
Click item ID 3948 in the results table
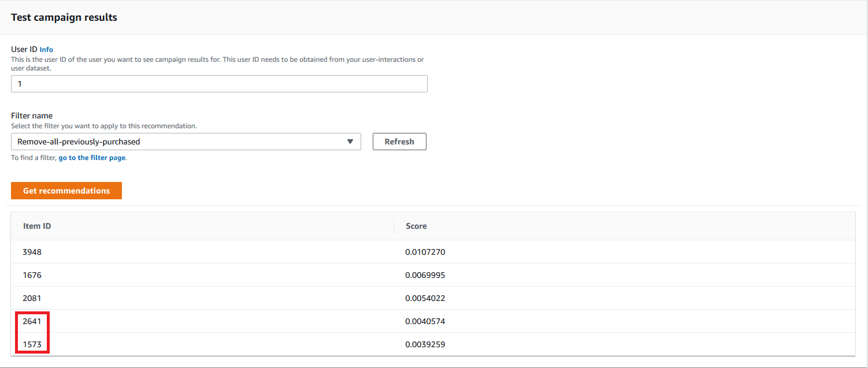click(x=31, y=251)
